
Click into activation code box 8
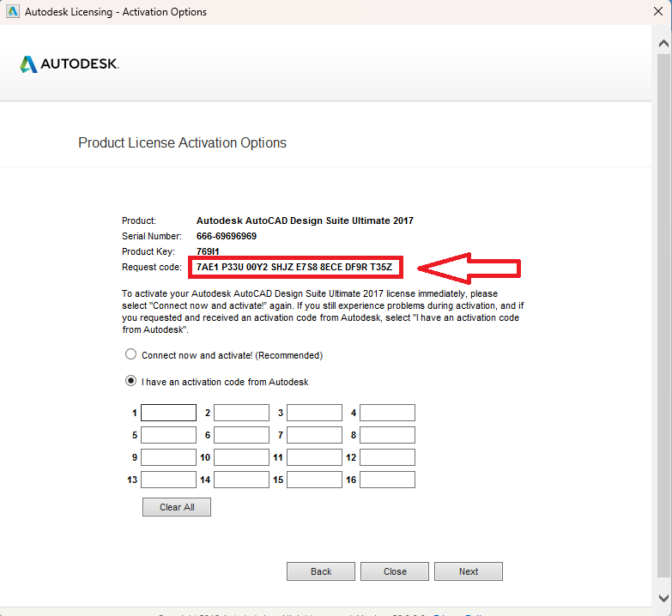coord(387,435)
